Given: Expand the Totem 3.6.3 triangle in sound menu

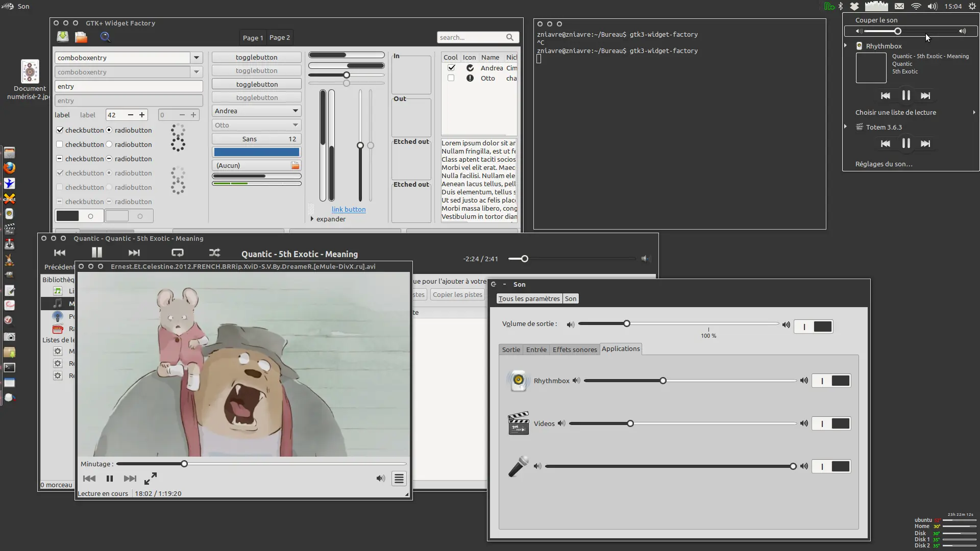Looking at the screenshot, I should [846, 127].
